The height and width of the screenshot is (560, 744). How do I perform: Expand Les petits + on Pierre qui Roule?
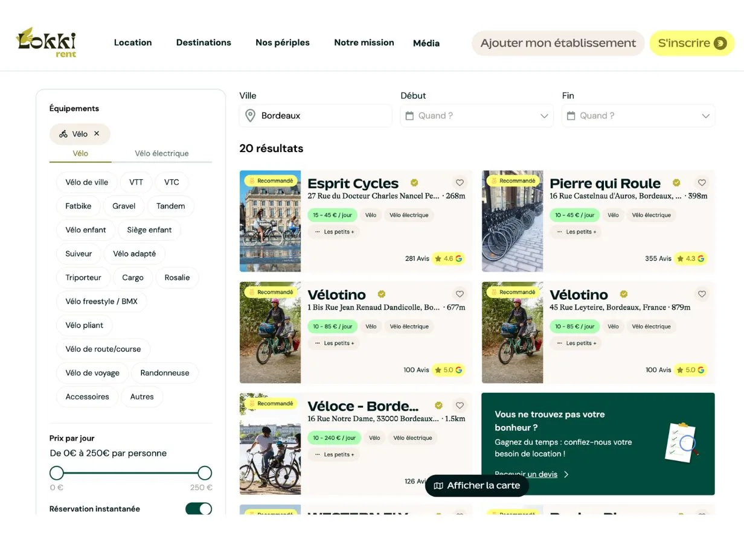(x=576, y=232)
